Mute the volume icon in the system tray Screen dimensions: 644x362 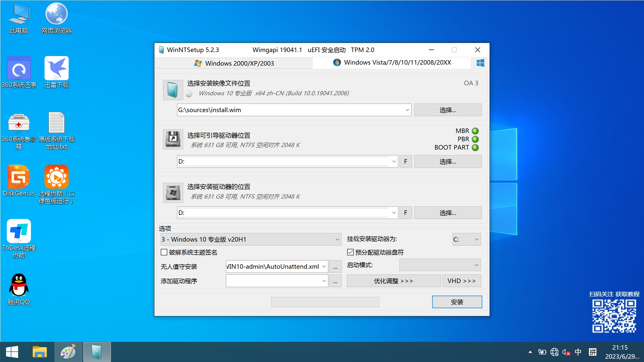(566, 352)
